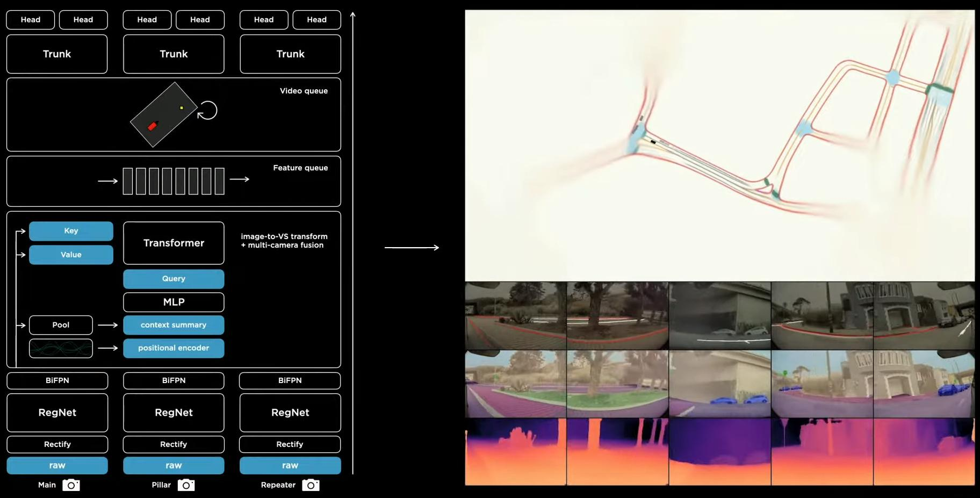Click the BiFPN box above the Repeater RegNet
This screenshot has height=498, width=980.
[290, 380]
